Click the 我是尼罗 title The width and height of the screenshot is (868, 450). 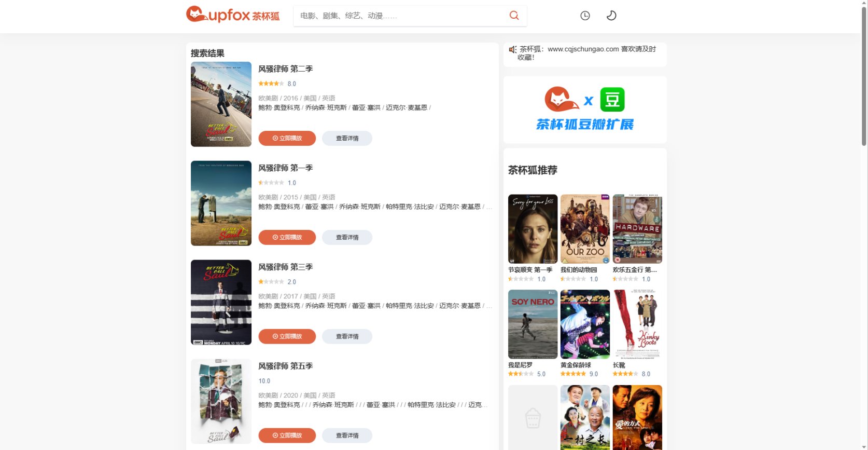pyautogui.click(x=520, y=365)
